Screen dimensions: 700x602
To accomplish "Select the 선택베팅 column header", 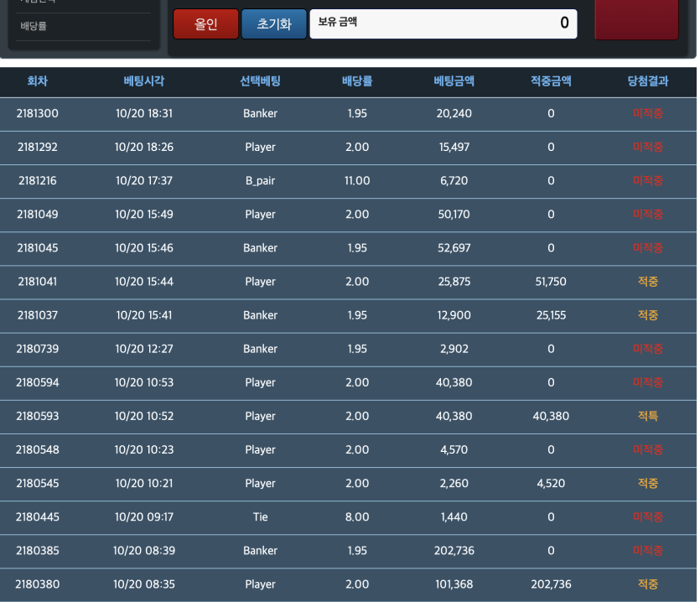I will pos(260,81).
